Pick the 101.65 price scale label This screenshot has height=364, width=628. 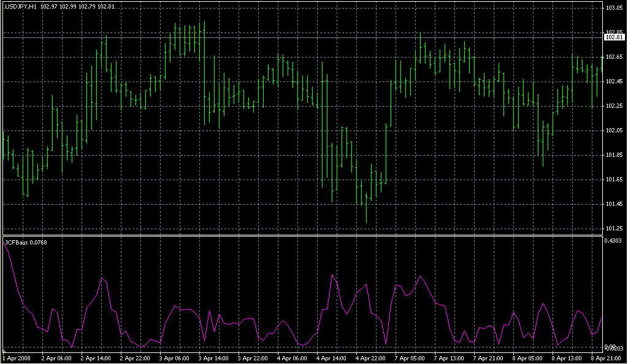pyautogui.click(x=614, y=180)
